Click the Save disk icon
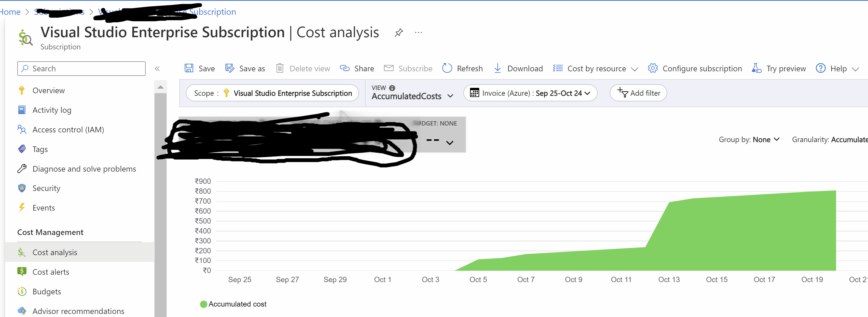The height and width of the screenshot is (317, 868). [189, 68]
